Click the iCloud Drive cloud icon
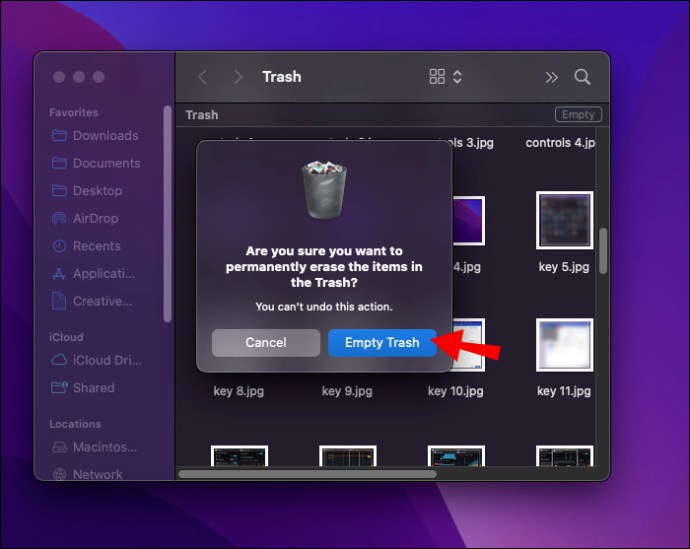Screen dimensions: 690x549 pyautogui.click(x=59, y=360)
